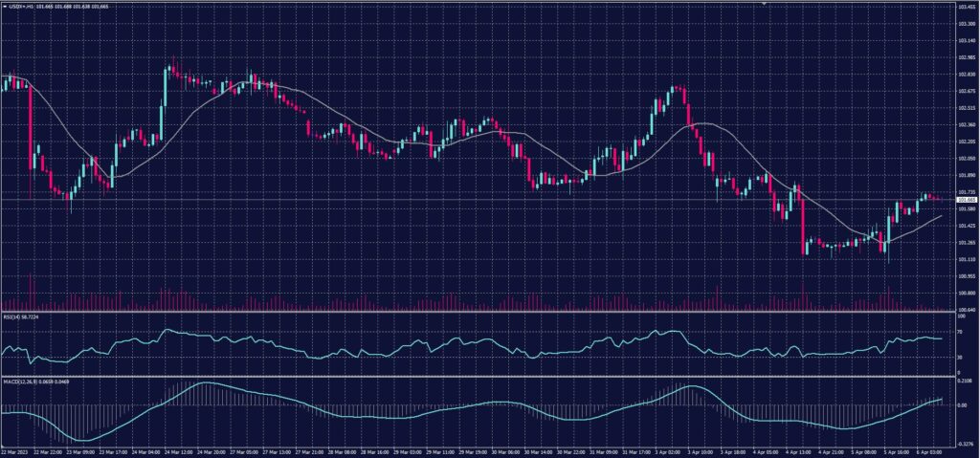The image size is (980, 458).
Task: Click the divider between price chart and RSI
Action: click(x=479, y=312)
